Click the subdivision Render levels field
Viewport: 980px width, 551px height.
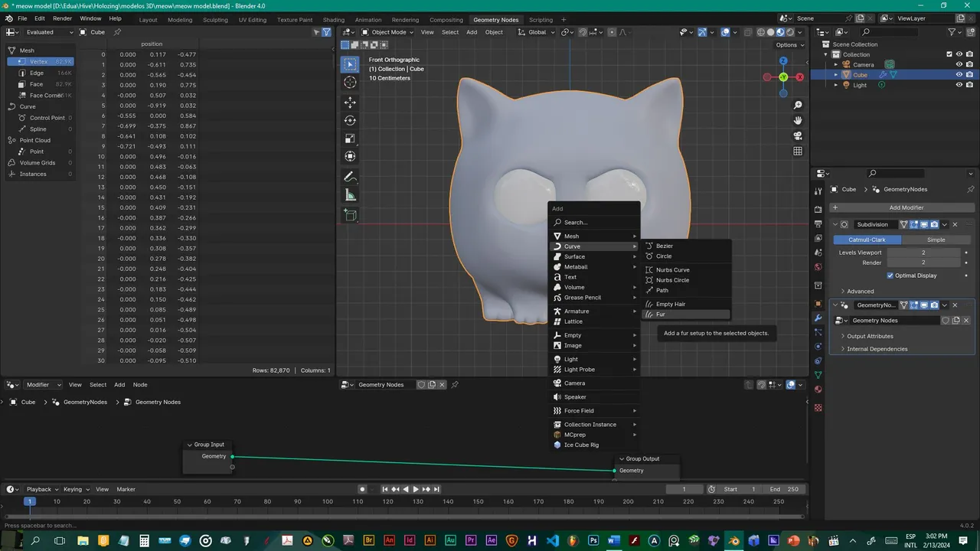point(923,262)
